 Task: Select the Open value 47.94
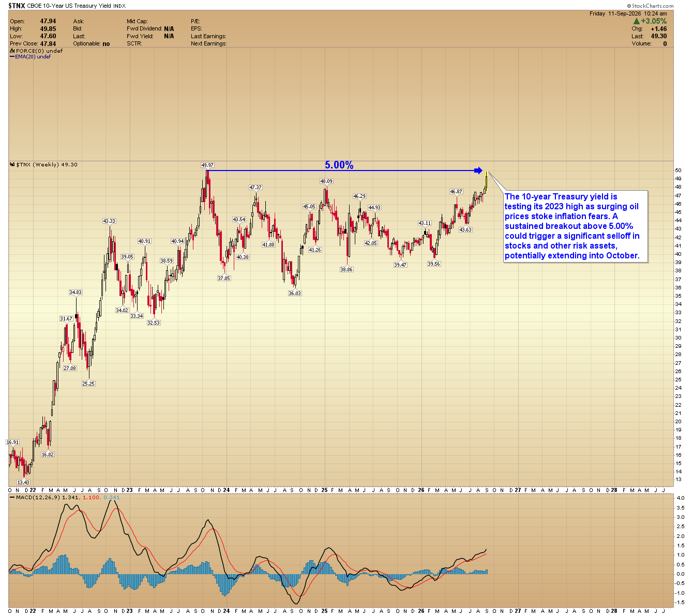(x=48, y=21)
